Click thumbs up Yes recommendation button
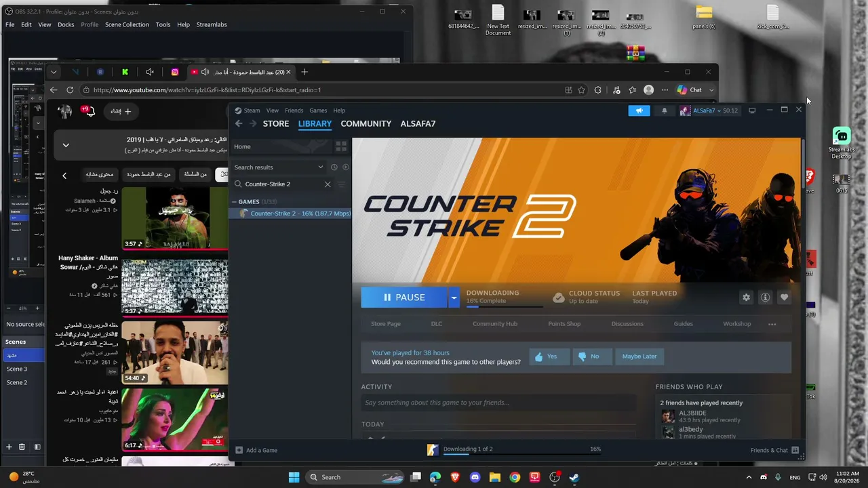868x488 pixels. [x=549, y=357]
